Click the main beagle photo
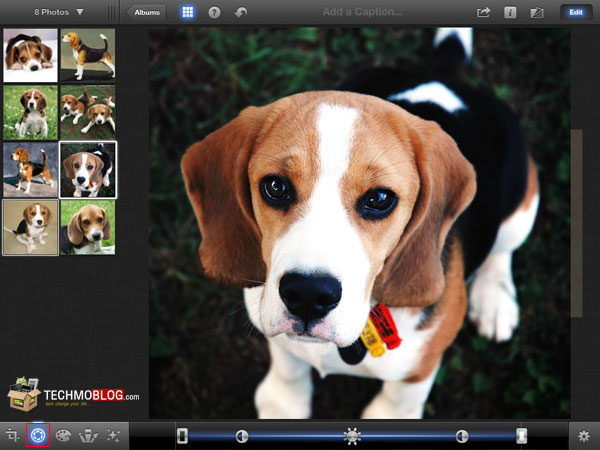 point(359,223)
